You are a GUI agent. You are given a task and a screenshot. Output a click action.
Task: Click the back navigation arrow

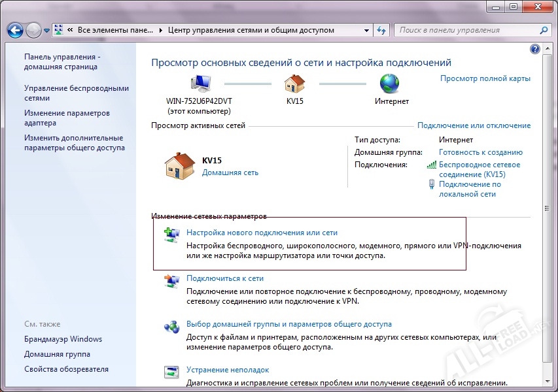click(x=14, y=29)
